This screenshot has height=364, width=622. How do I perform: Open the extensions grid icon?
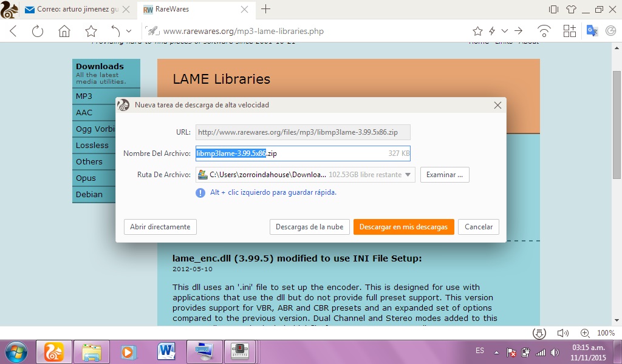point(570,31)
